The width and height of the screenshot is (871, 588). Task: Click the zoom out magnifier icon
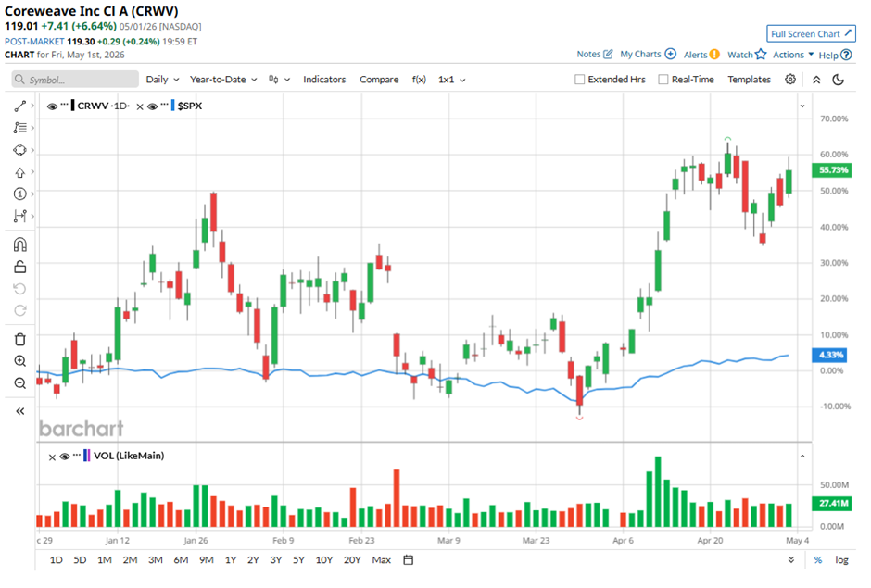coord(20,383)
